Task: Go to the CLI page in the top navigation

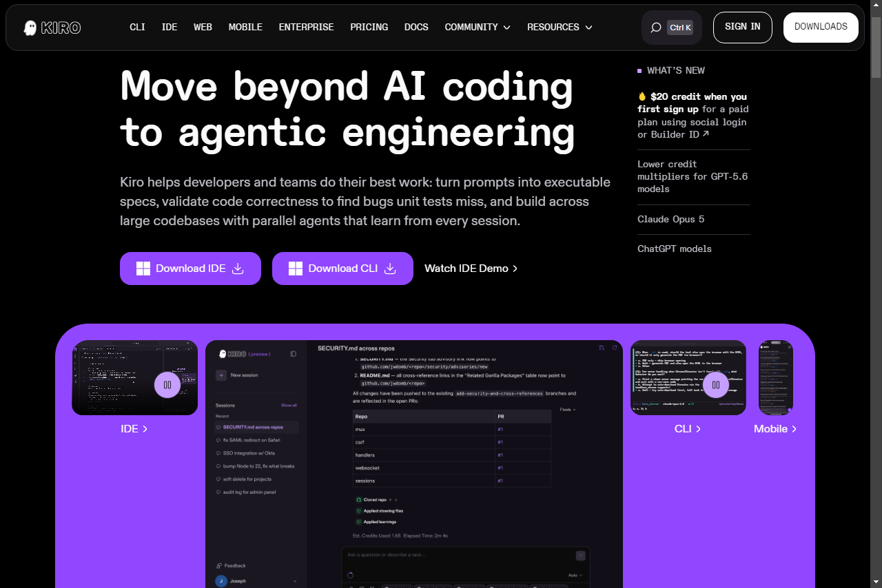Action: click(x=137, y=28)
